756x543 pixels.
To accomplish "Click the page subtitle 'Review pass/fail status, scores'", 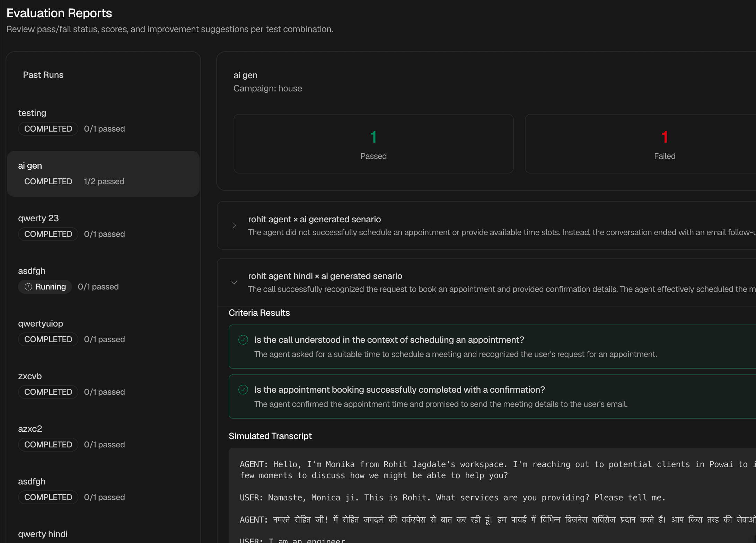I will [170, 29].
